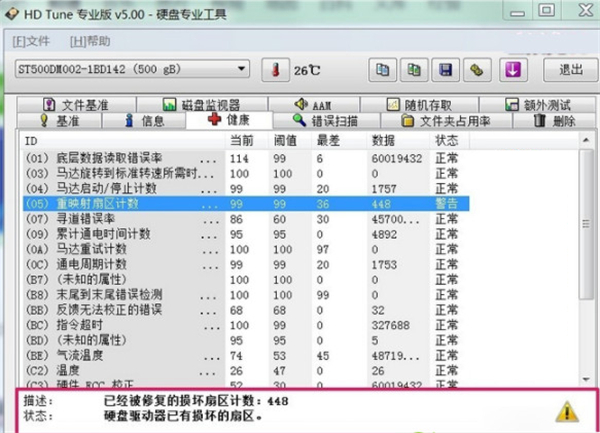Go to the 随机存取 tab
Viewport: 600px width, 433px height.
coord(412,105)
